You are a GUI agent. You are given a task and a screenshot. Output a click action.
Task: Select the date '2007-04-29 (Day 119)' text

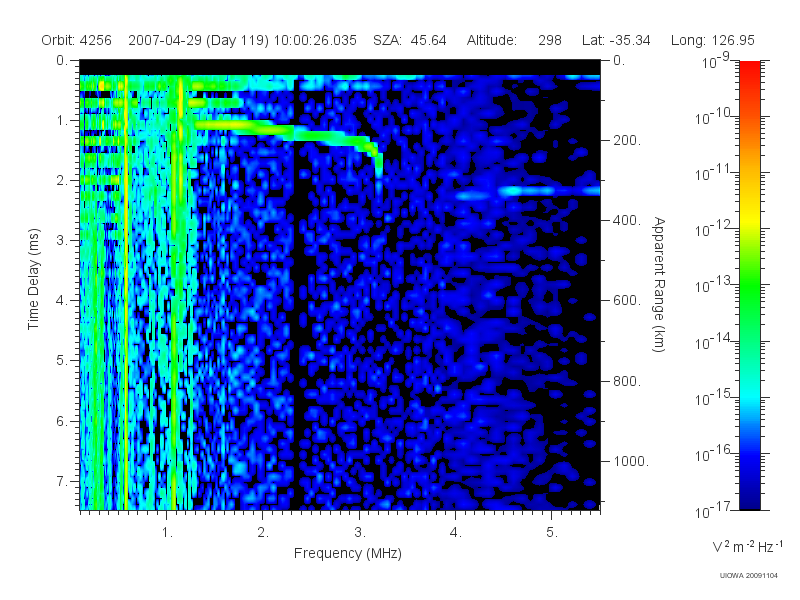point(198,40)
